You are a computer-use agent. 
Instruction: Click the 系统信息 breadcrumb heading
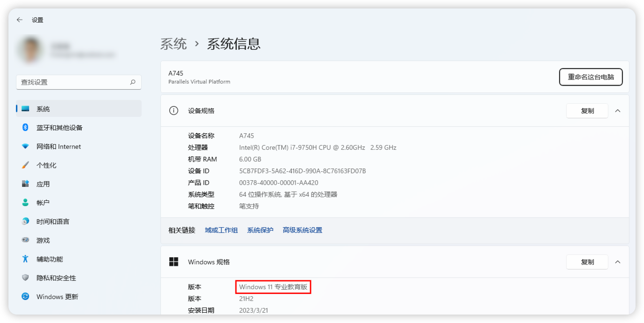(x=234, y=44)
